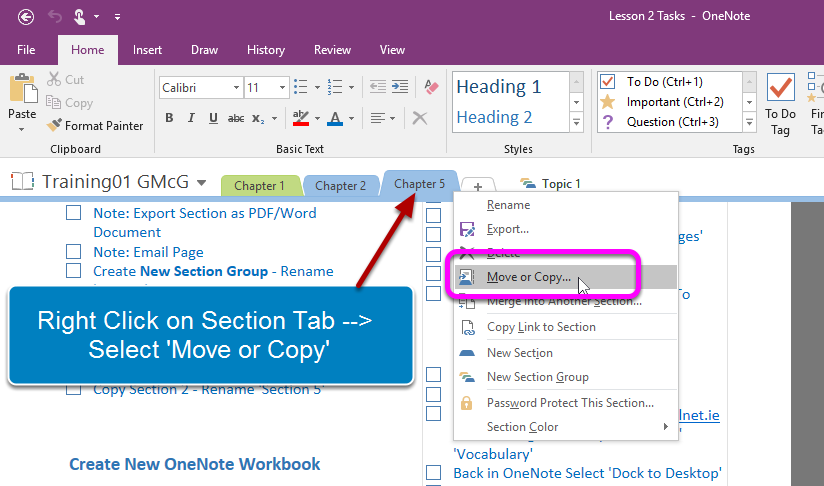Clear all formatting eraser icon

(431, 87)
